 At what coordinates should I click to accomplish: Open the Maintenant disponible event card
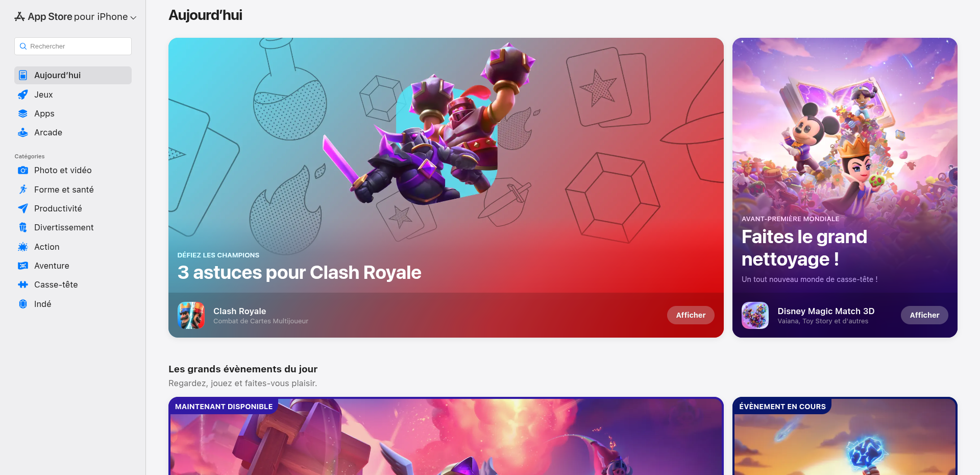click(446, 436)
